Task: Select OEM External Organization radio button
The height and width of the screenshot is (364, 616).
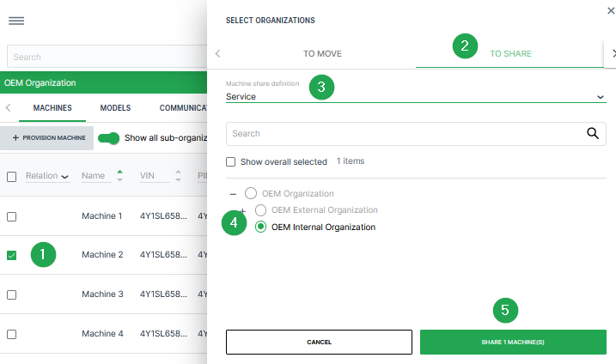Action: tap(261, 209)
